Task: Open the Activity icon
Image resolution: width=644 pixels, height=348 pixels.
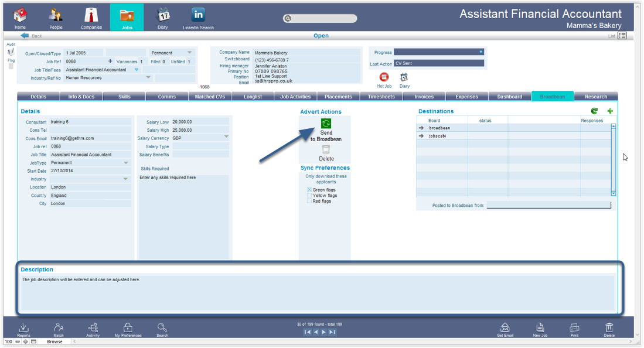Action: (x=93, y=329)
